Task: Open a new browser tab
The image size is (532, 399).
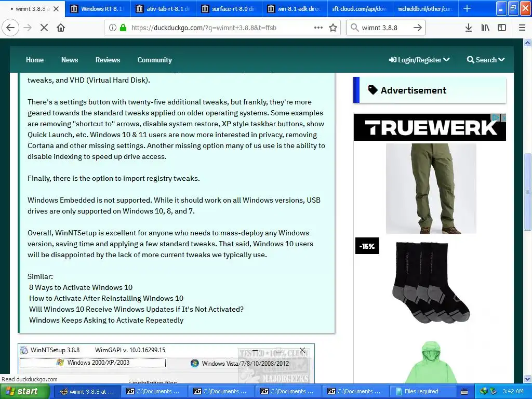Action: 467,8
